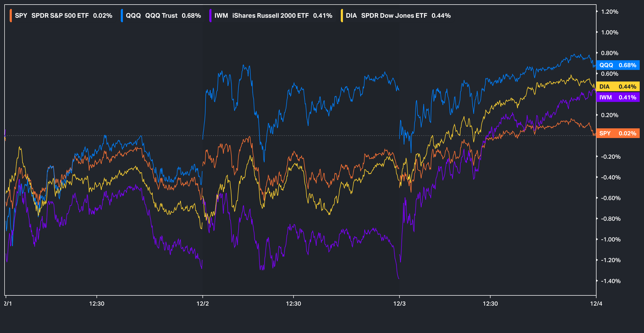Select the SPDR S&P 500 ETF legend name

coord(60,16)
